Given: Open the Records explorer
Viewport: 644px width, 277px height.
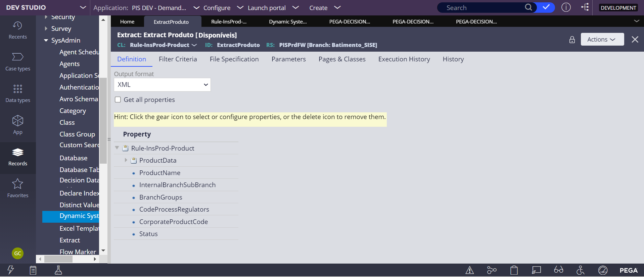Looking at the screenshot, I should point(18,157).
